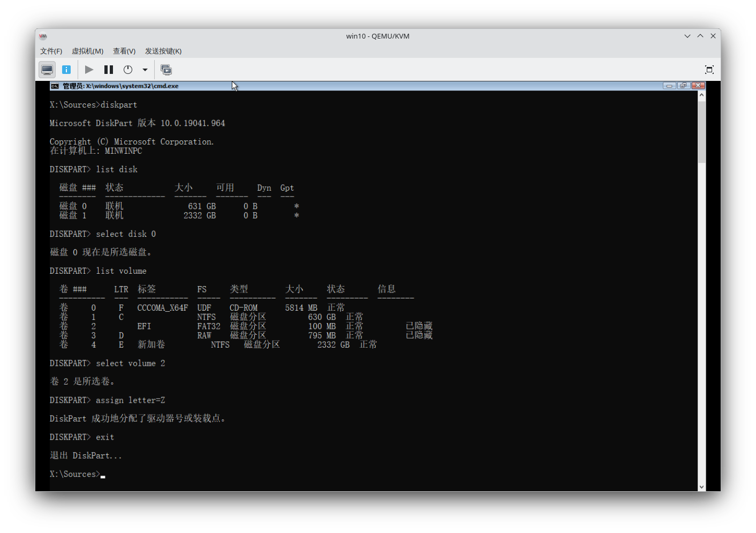Click the 'list disk' command text

click(117, 169)
